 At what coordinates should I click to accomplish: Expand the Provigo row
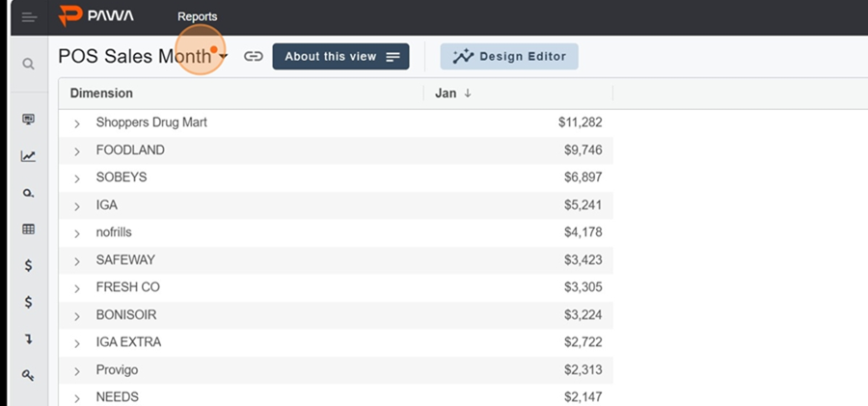[x=77, y=371]
